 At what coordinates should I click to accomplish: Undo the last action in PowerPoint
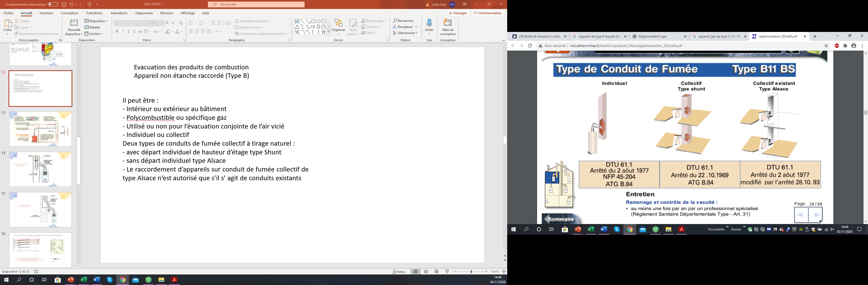pos(71,5)
